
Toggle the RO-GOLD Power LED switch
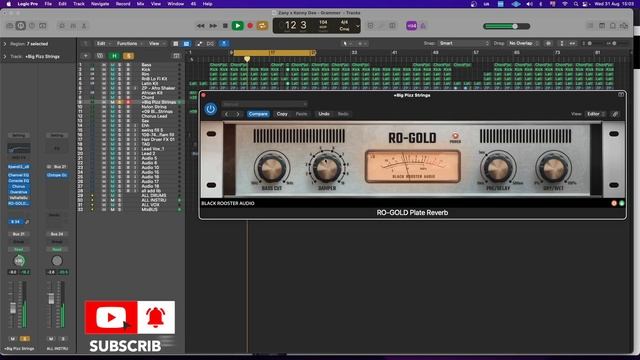click(x=455, y=136)
